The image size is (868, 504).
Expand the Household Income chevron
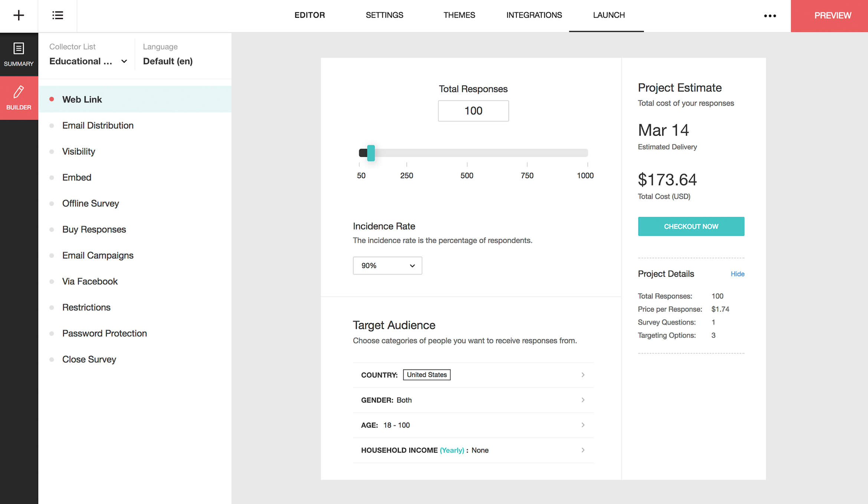583,450
